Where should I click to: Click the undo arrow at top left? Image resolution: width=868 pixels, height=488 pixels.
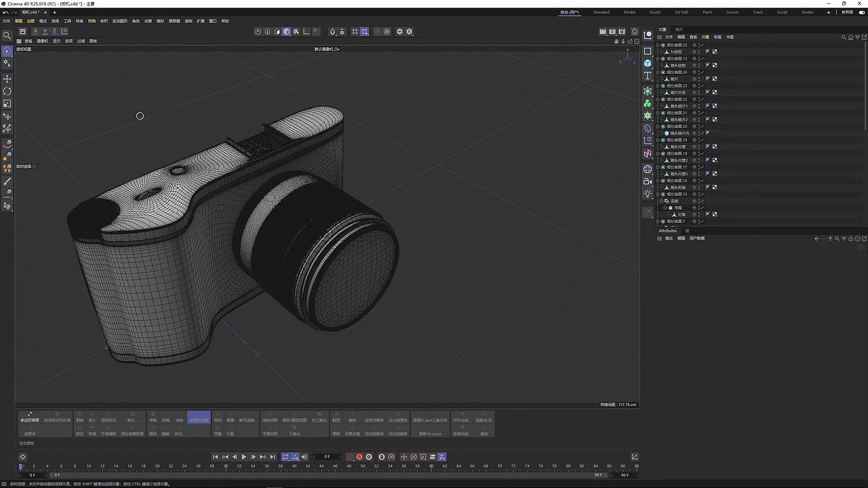tap(6, 12)
